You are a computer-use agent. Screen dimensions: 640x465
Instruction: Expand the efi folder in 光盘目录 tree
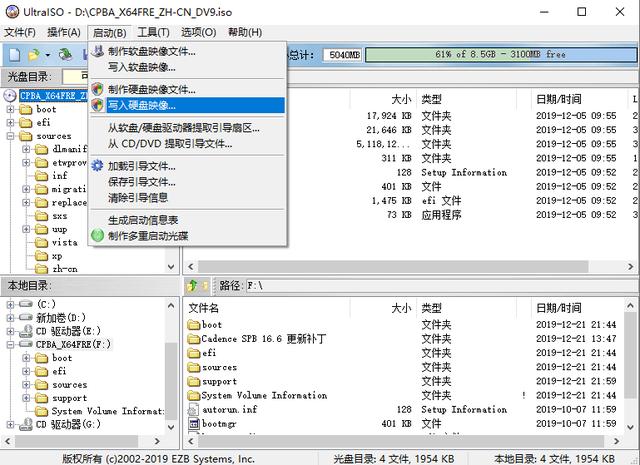coord(11,122)
